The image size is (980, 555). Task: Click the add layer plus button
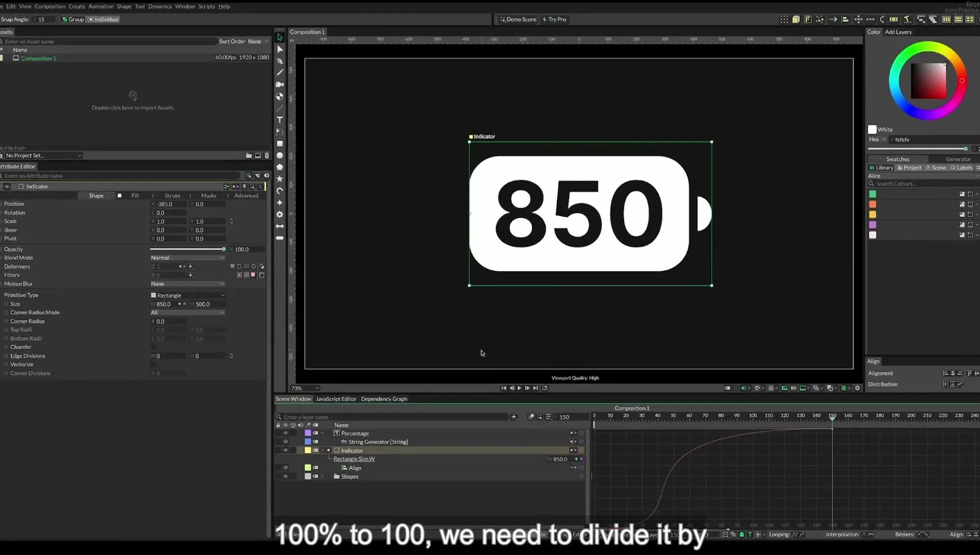[514, 417]
